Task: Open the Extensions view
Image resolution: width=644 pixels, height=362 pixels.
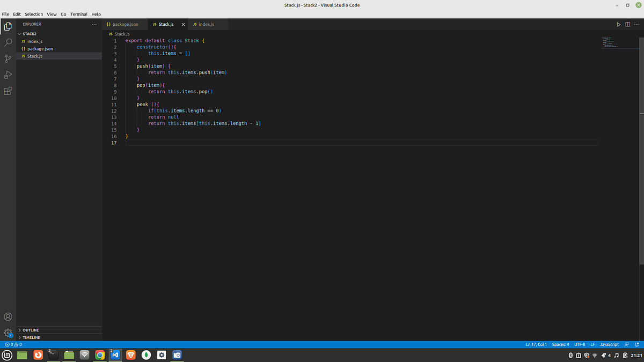Action: (x=8, y=91)
